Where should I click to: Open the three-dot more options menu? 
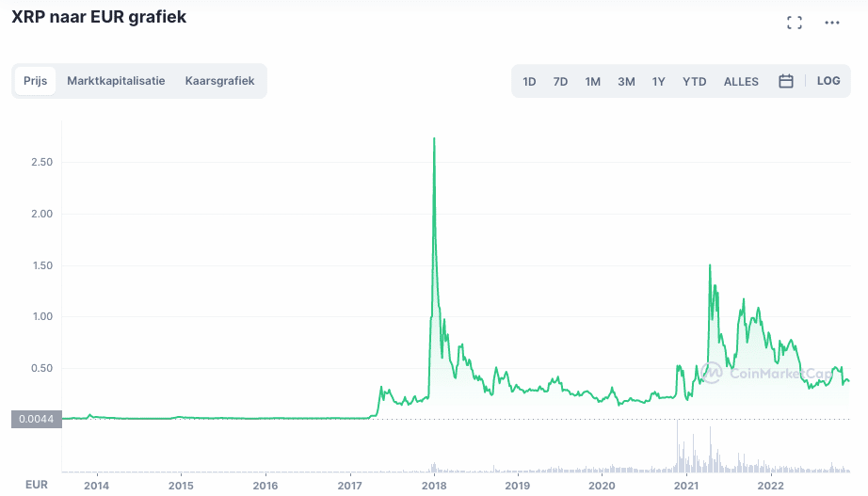pyautogui.click(x=831, y=23)
